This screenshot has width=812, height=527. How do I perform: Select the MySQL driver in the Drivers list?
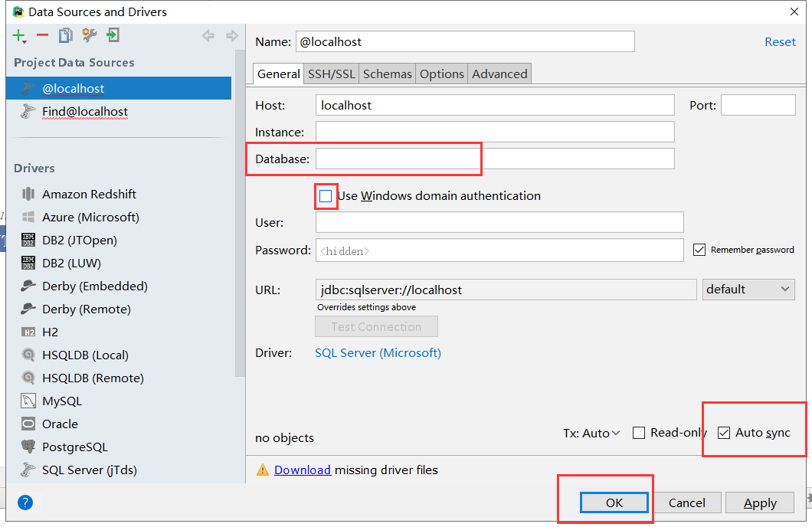[x=59, y=401]
